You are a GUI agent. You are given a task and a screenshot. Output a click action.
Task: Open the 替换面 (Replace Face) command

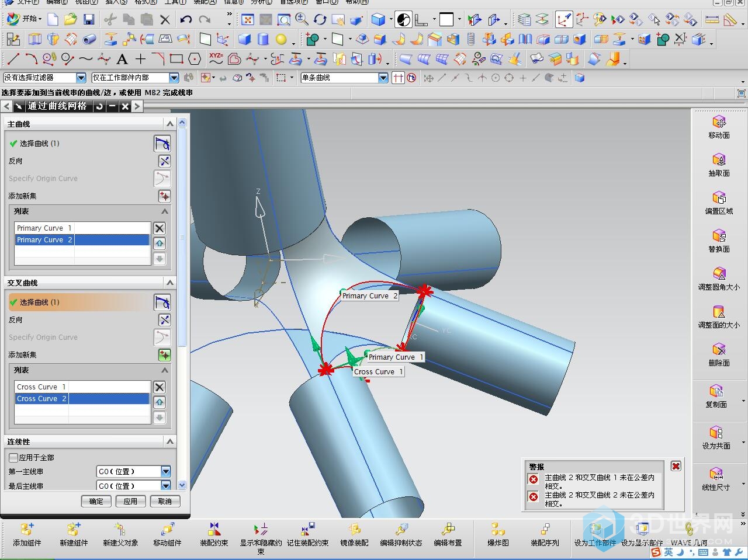719,241
